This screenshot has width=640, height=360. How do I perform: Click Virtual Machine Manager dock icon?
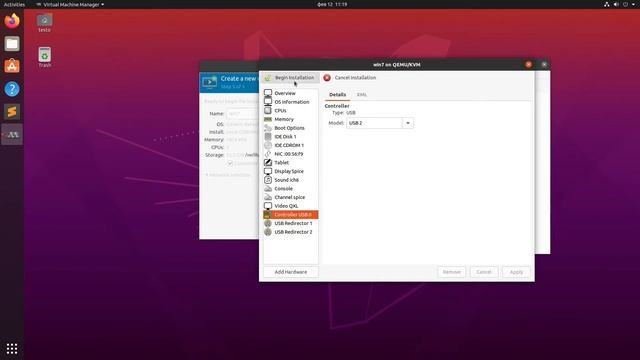12,135
